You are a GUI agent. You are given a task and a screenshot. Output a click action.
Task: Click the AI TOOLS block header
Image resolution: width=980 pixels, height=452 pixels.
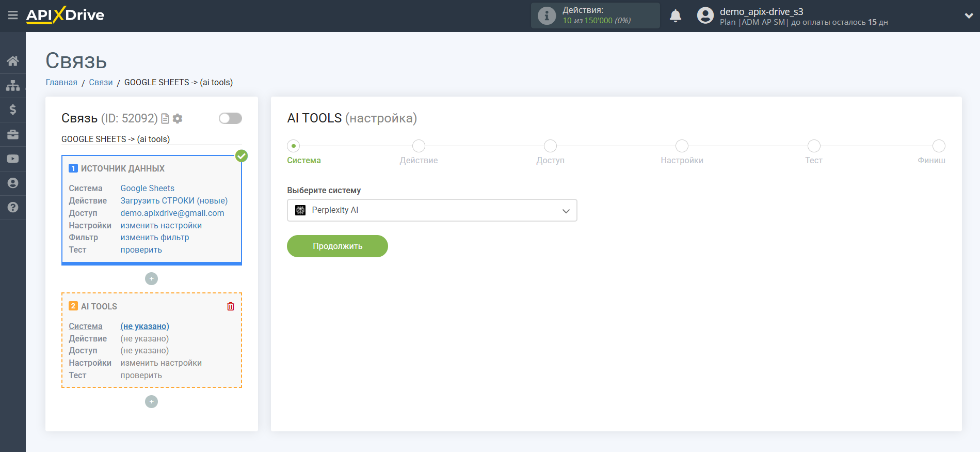(99, 307)
